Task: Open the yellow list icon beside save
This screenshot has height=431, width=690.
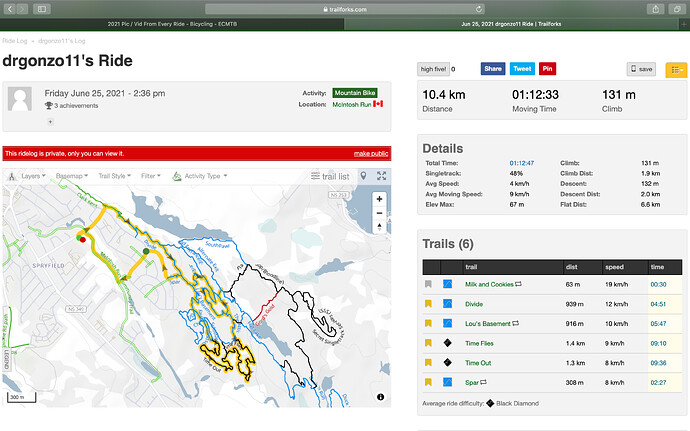Action: (x=676, y=69)
